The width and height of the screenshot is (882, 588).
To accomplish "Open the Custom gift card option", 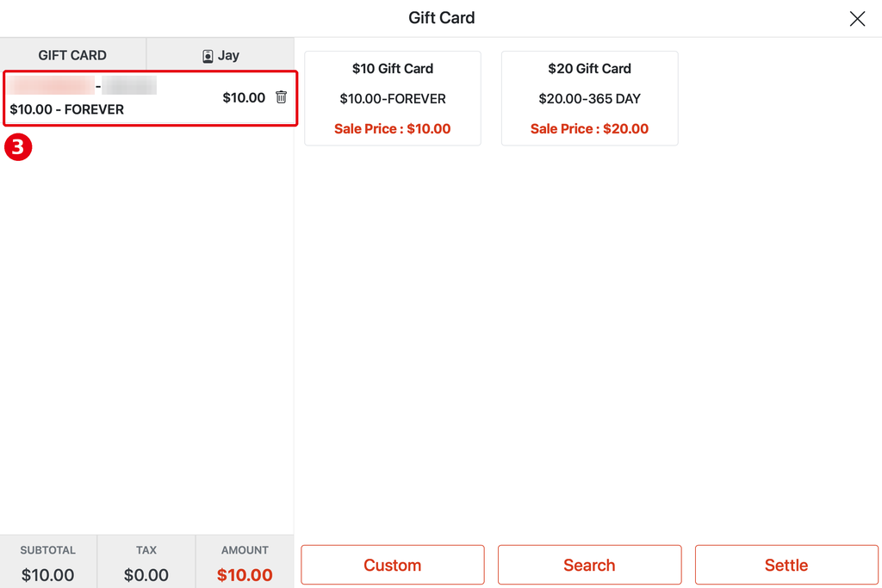I will tap(393, 565).
